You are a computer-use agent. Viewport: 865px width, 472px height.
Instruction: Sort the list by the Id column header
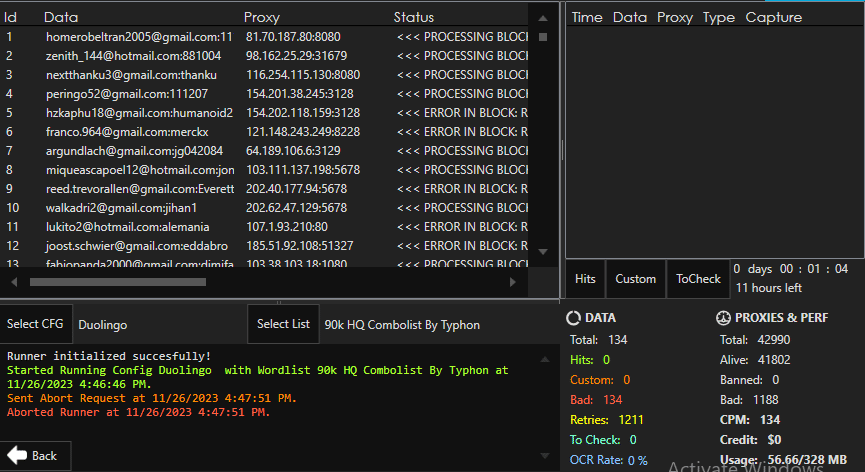pos(12,17)
